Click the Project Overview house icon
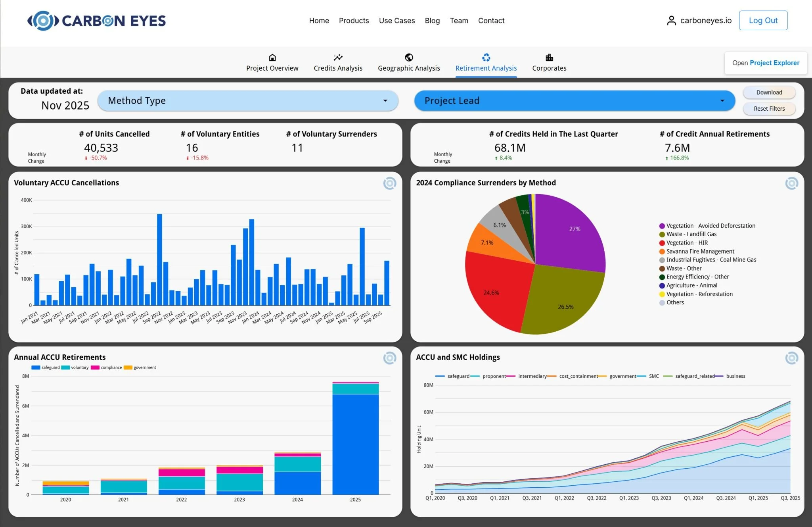 tap(272, 58)
